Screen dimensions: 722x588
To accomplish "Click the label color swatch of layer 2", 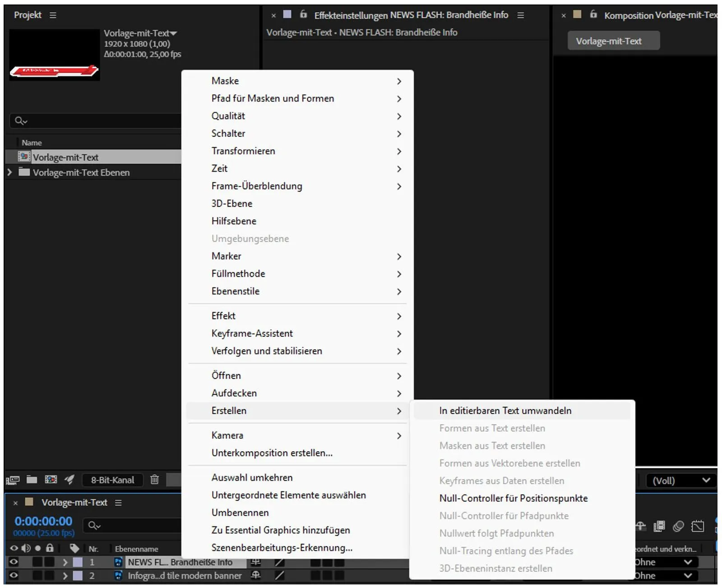I will (x=78, y=576).
